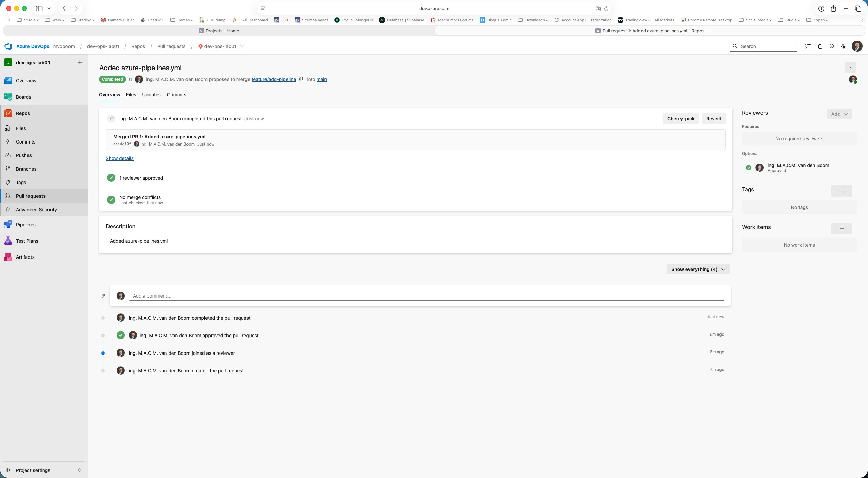This screenshot has width=868, height=478.
Task: Open Test Plans from sidebar
Action: coord(27,240)
